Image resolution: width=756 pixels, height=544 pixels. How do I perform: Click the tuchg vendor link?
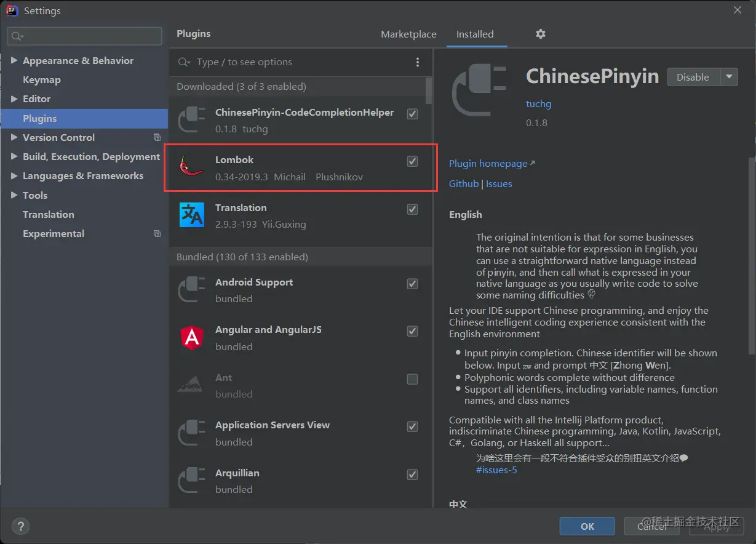539,104
